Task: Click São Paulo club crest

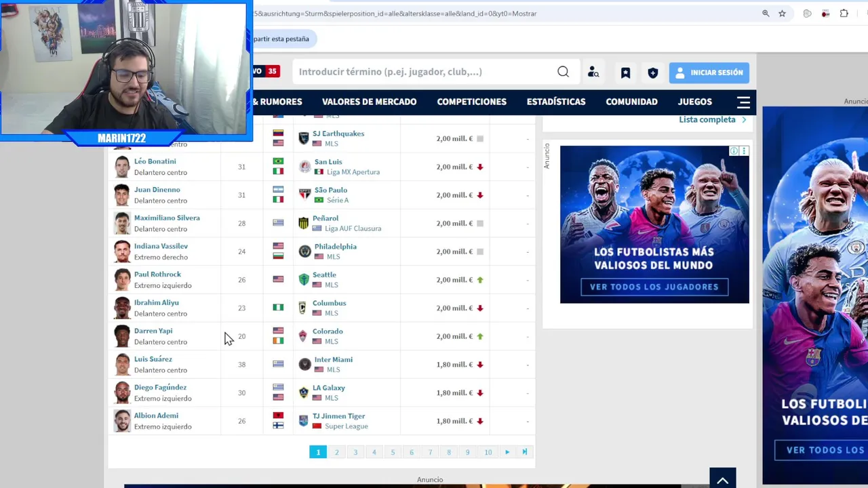Action: [305, 195]
